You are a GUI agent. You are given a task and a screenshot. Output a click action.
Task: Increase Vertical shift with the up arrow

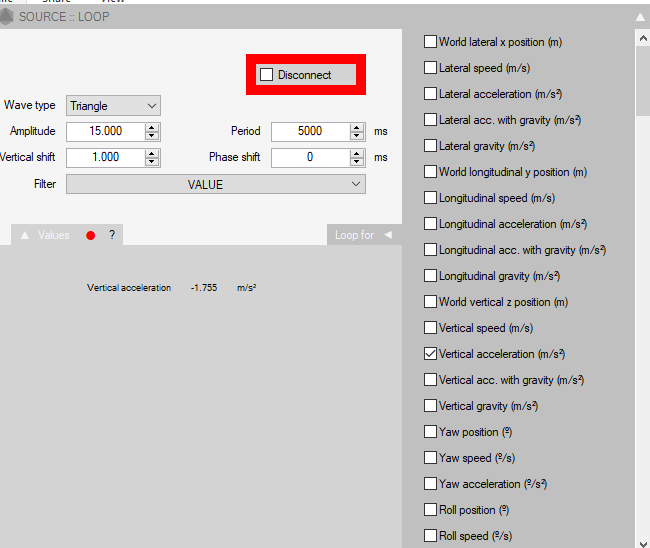152,153
